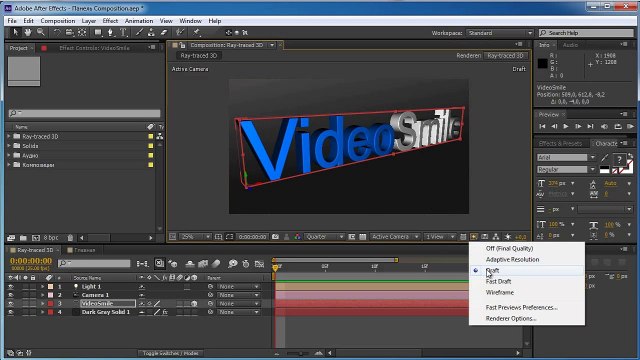Create new folder in Project panel
This screenshot has height=360, width=640.
coord(23,238)
